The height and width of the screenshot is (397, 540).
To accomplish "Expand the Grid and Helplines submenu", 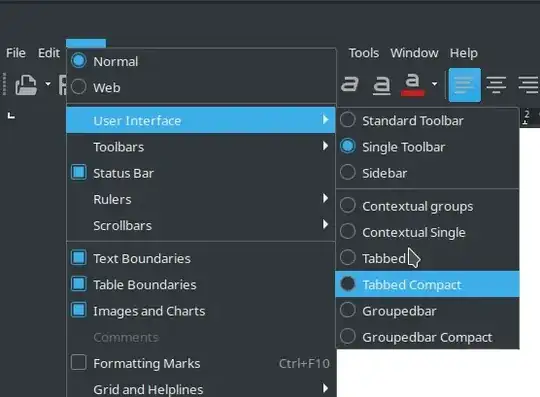I will pyautogui.click(x=201, y=389).
